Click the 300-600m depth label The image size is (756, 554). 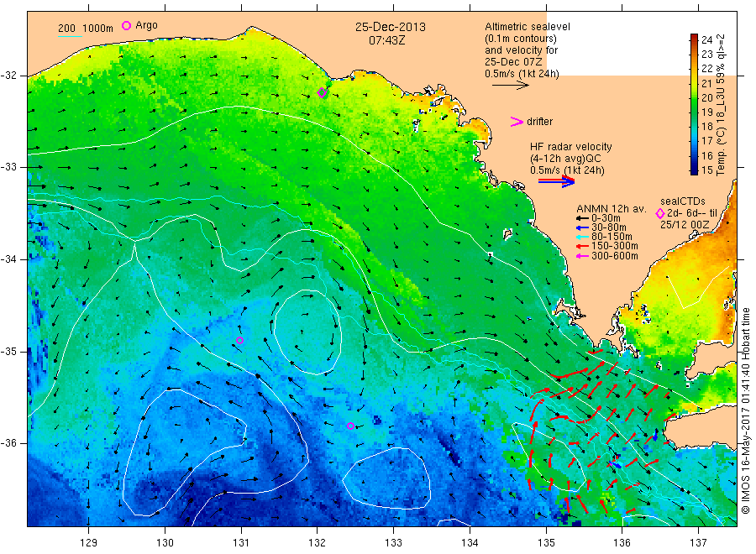615,256
